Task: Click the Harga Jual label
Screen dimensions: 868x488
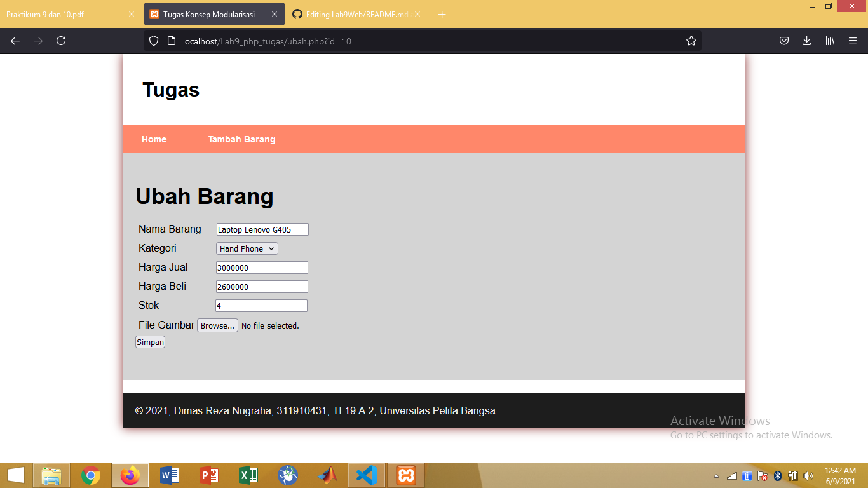Action: click(x=163, y=268)
